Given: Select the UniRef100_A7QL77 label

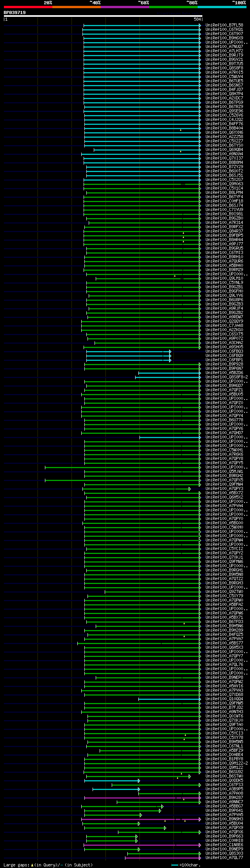Looking at the screenshot, I should 224,858.
